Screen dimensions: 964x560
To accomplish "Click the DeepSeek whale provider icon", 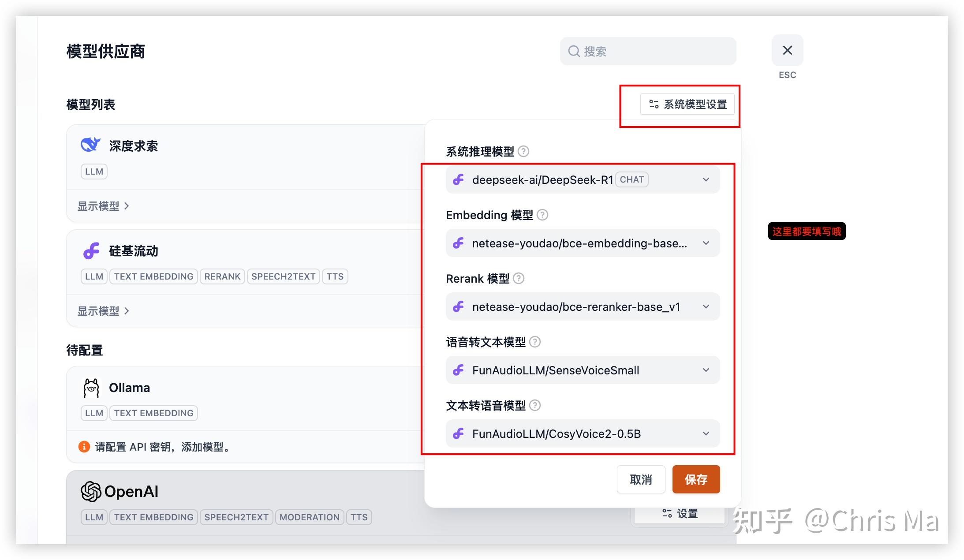I will (x=90, y=145).
